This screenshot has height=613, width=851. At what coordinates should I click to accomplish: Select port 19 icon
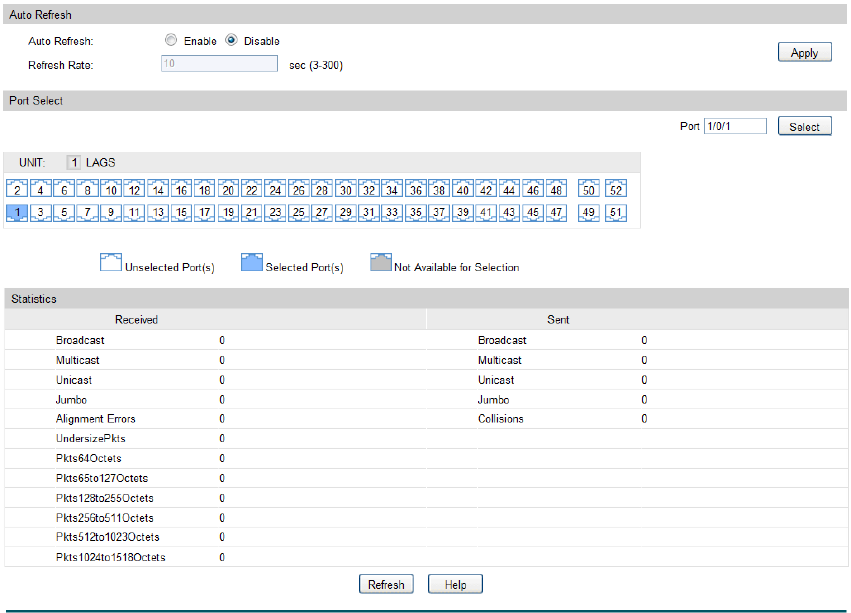(228, 212)
